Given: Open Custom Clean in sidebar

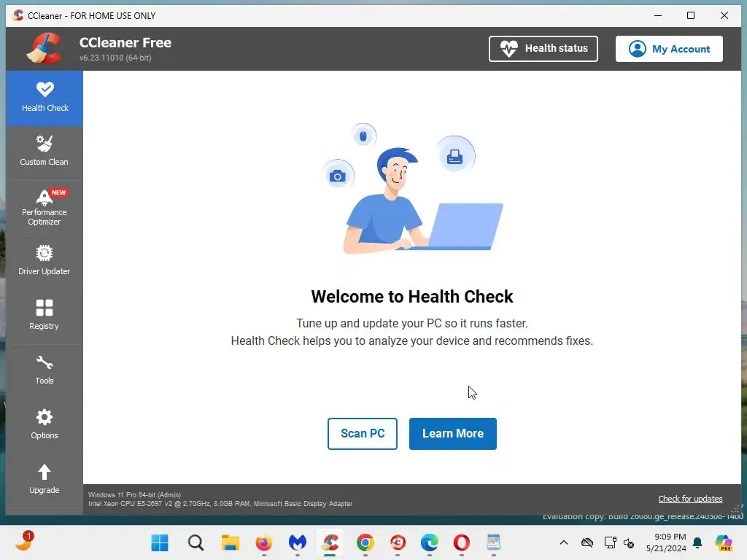Looking at the screenshot, I should [x=44, y=151].
